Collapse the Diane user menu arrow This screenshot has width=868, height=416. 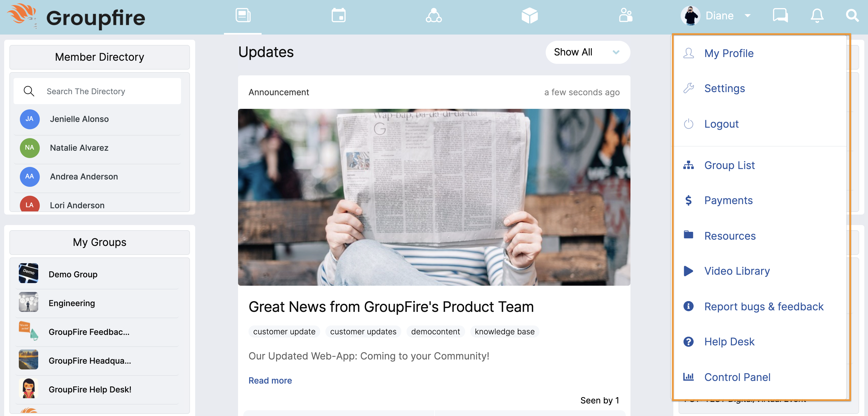click(x=747, y=15)
